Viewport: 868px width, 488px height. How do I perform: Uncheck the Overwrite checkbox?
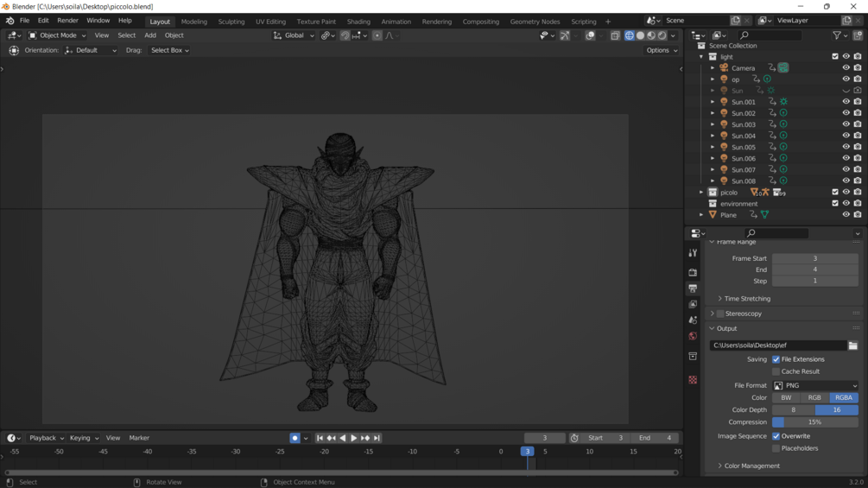click(x=776, y=436)
